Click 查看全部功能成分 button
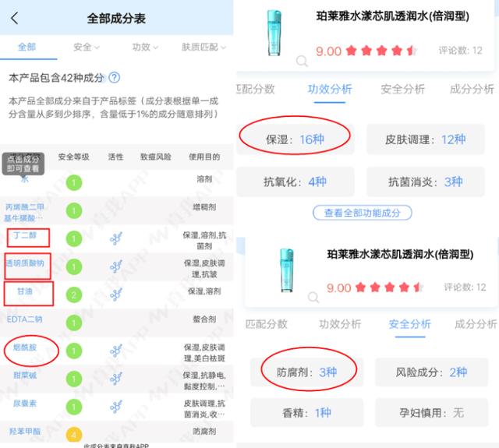 362,213
